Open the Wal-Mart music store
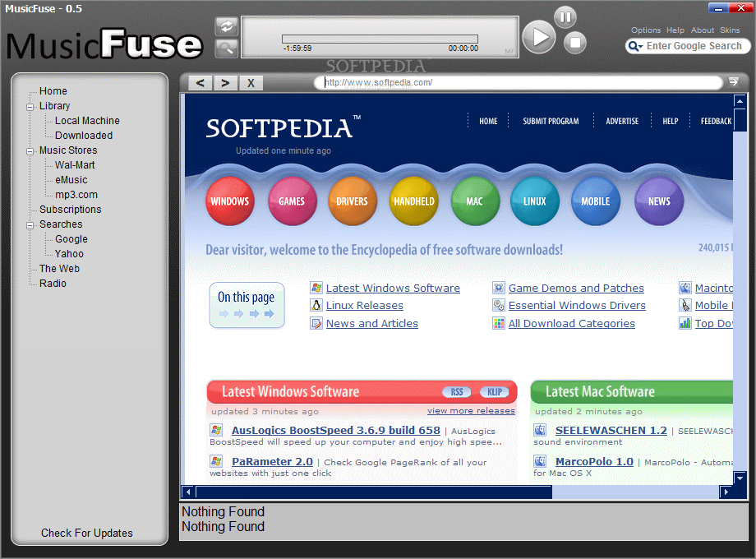Viewport: 756px width, 559px height. coord(75,165)
